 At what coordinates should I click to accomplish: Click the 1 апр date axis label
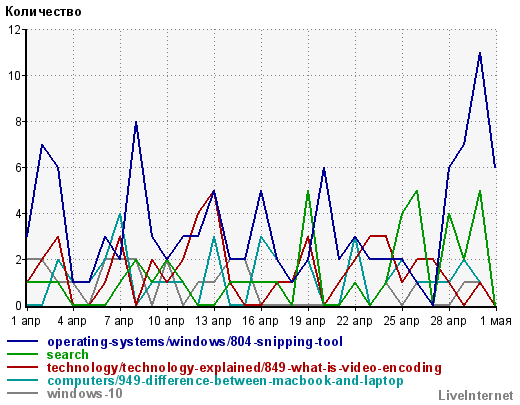pos(26,321)
